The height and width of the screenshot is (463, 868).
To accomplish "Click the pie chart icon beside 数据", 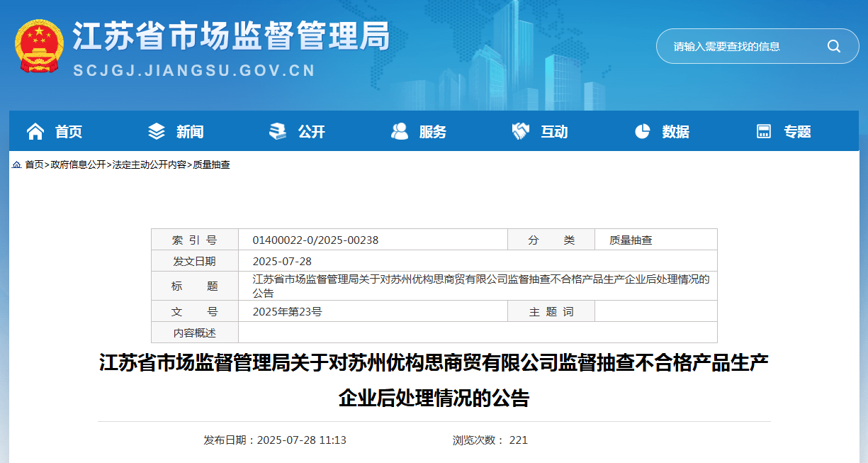I will 643,131.
